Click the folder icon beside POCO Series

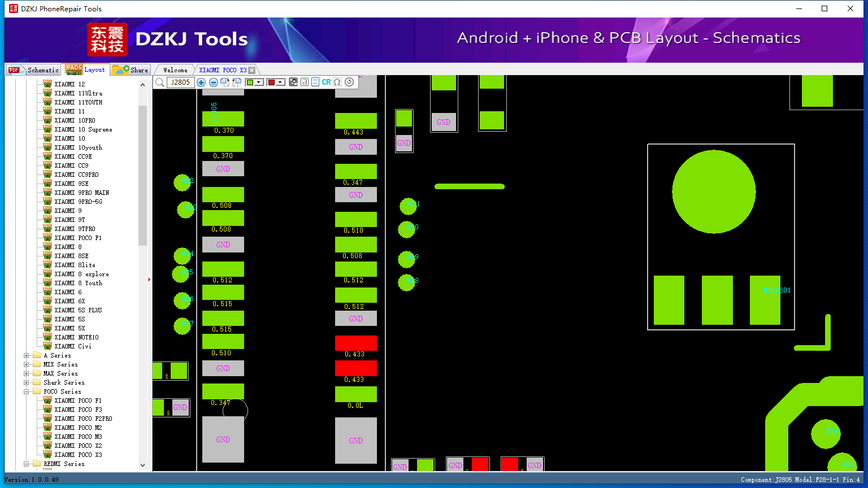pos(37,391)
